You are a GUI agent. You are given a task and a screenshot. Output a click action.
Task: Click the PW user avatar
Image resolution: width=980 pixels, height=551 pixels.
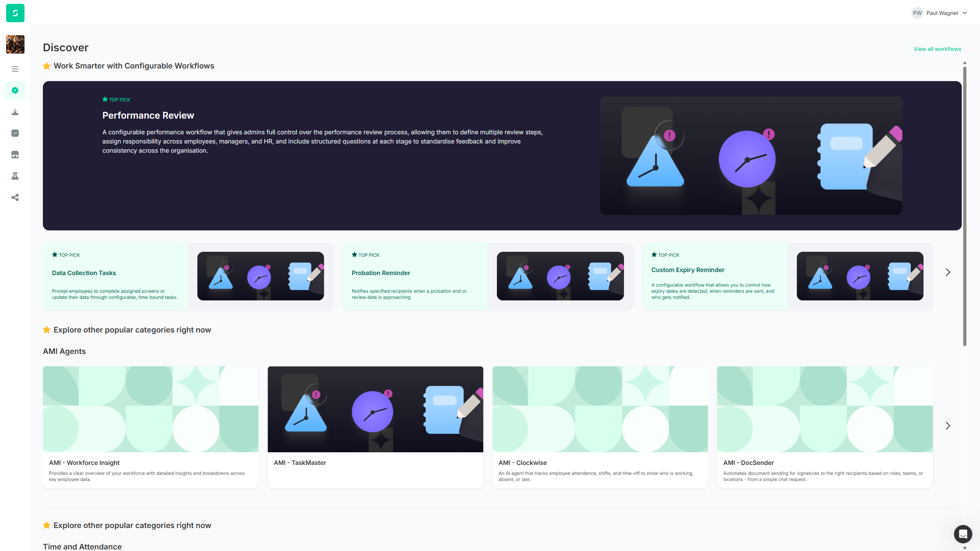coord(917,13)
